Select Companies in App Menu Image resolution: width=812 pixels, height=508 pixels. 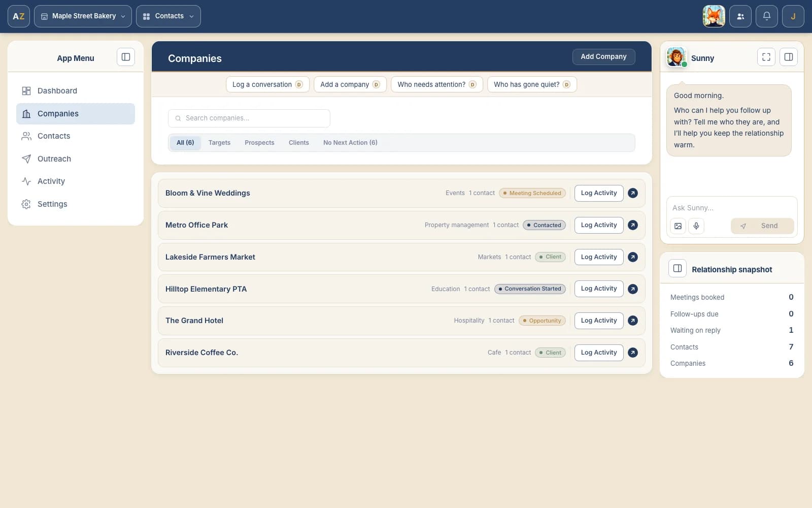pyautogui.click(x=76, y=114)
